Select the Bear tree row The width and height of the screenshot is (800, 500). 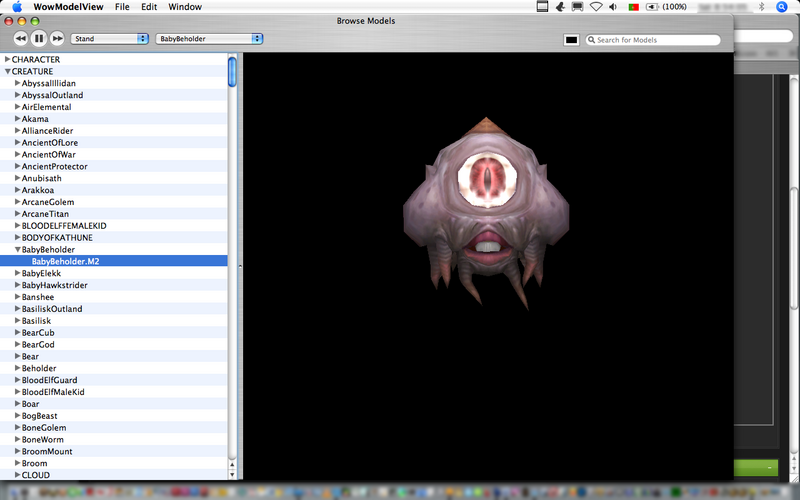(114, 356)
